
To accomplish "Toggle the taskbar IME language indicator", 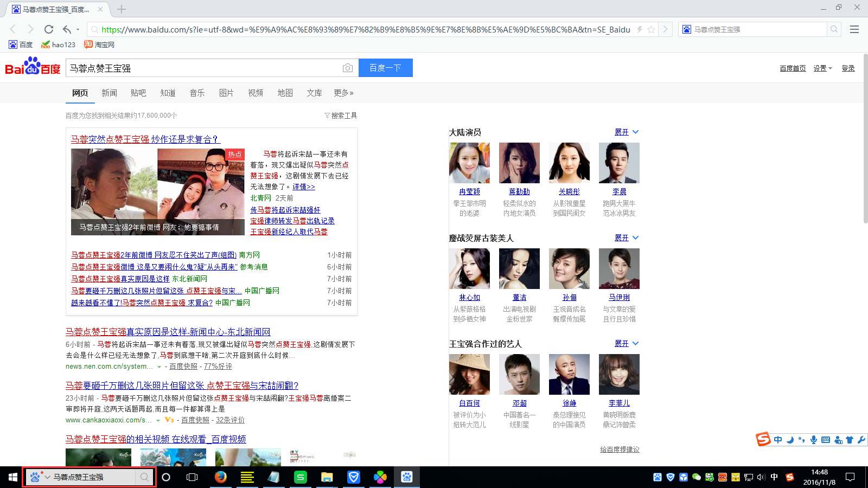I will [x=774, y=477].
